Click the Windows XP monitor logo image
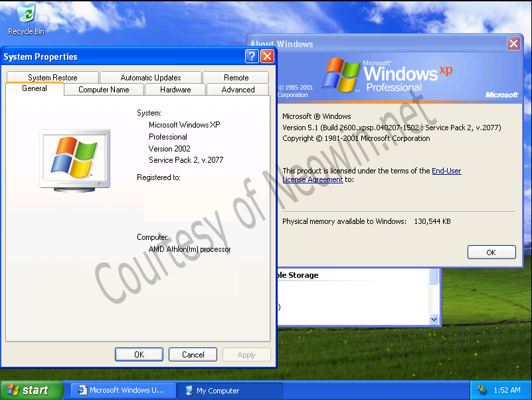This screenshot has width=532, height=400. click(74, 160)
